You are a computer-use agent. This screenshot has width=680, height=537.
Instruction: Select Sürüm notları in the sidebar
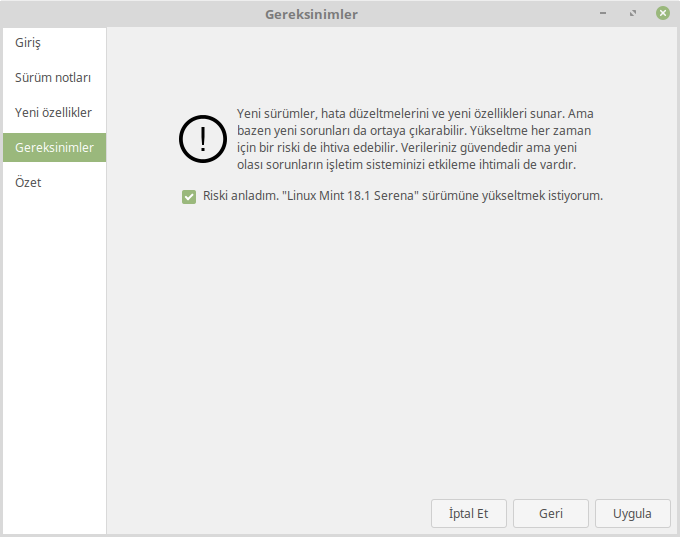click(54, 78)
